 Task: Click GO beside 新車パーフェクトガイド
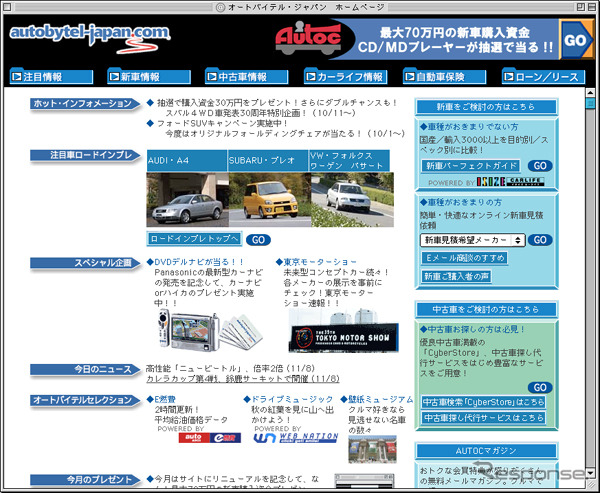pyautogui.click(x=540, y=166)
